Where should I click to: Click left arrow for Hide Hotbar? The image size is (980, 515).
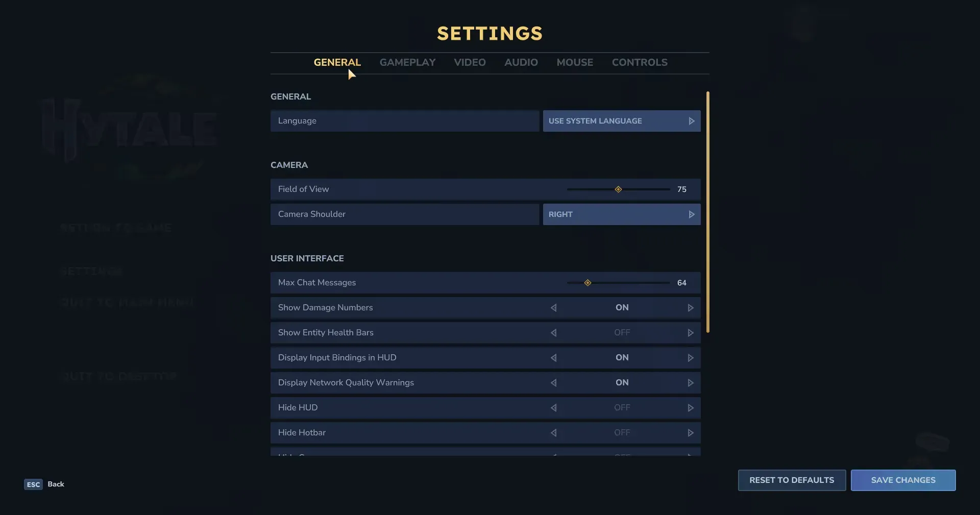pos(553,433)
